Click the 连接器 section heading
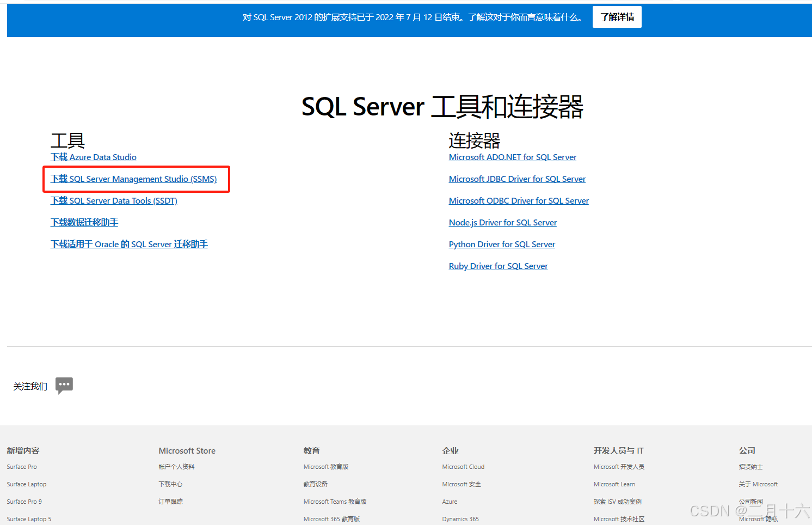Image resolution: width=812 pixels, height=525 pixels. pos(474,141)
